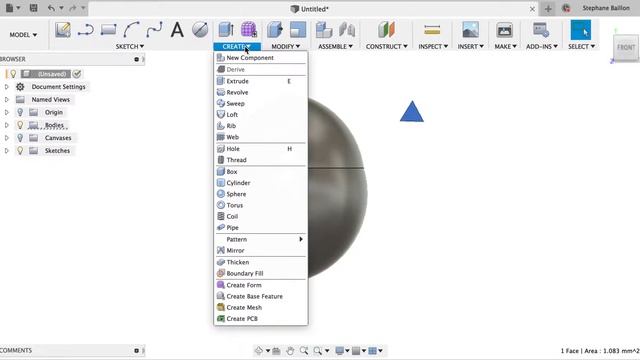
Task: Choose Revolve from the Create menu
Action: point(260,92)
